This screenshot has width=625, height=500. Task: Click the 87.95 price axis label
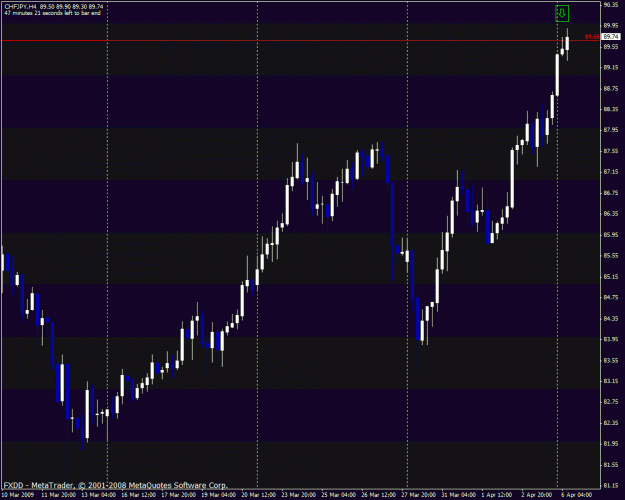click(611, 130)
